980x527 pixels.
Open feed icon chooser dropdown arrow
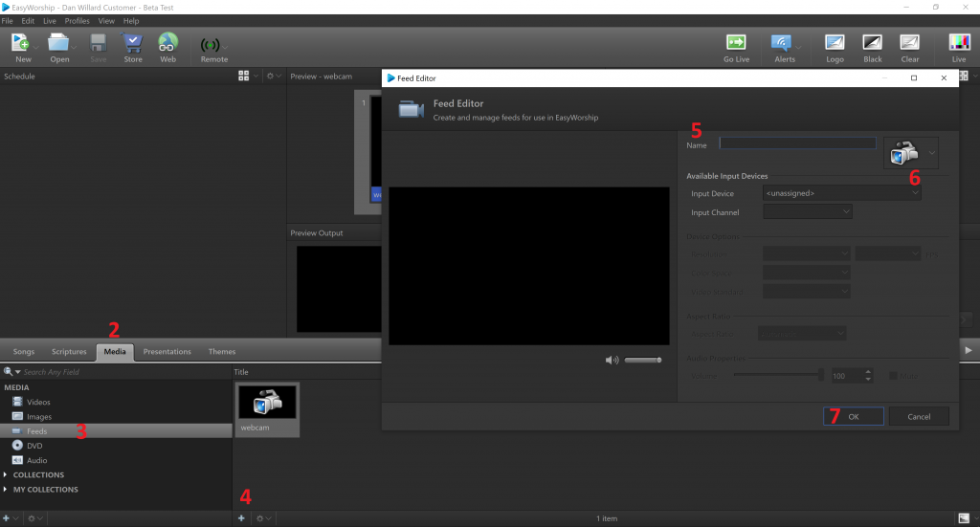pyautogui.click(x=931, y=153)
